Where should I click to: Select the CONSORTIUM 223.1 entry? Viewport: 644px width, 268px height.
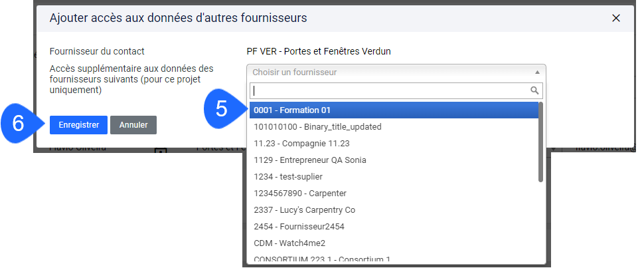[394, 259]
